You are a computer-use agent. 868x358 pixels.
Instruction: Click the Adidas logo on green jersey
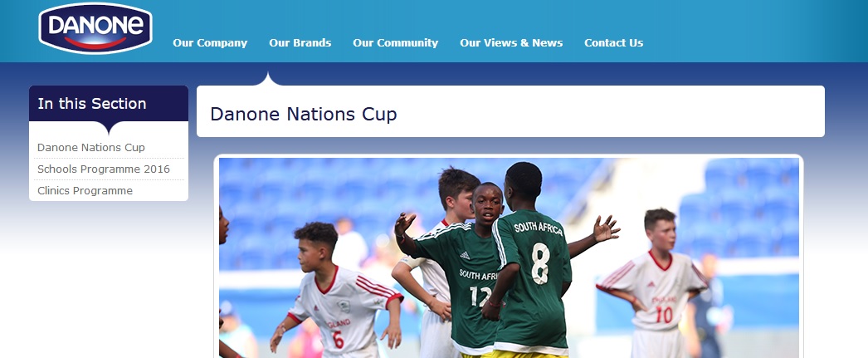click(x=464, y=256)
